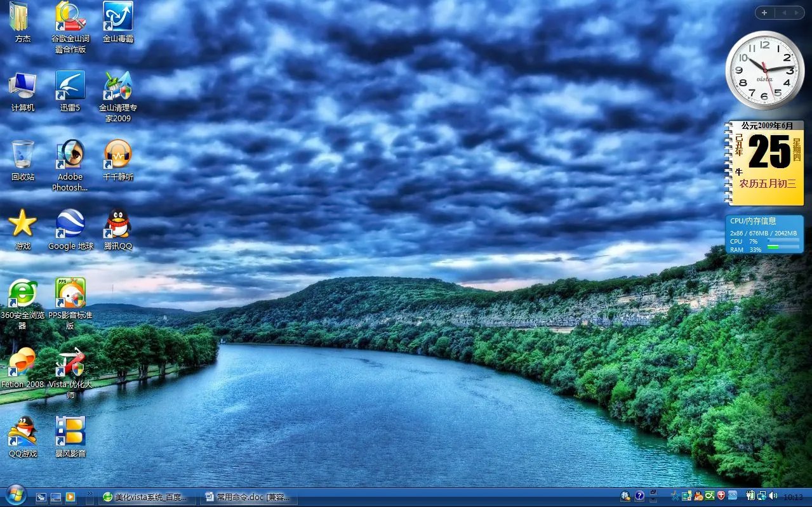The width and height of the screenshot is (812, 507).
Task: Expand the language bar options down arrow
Action: click(653, 499)
